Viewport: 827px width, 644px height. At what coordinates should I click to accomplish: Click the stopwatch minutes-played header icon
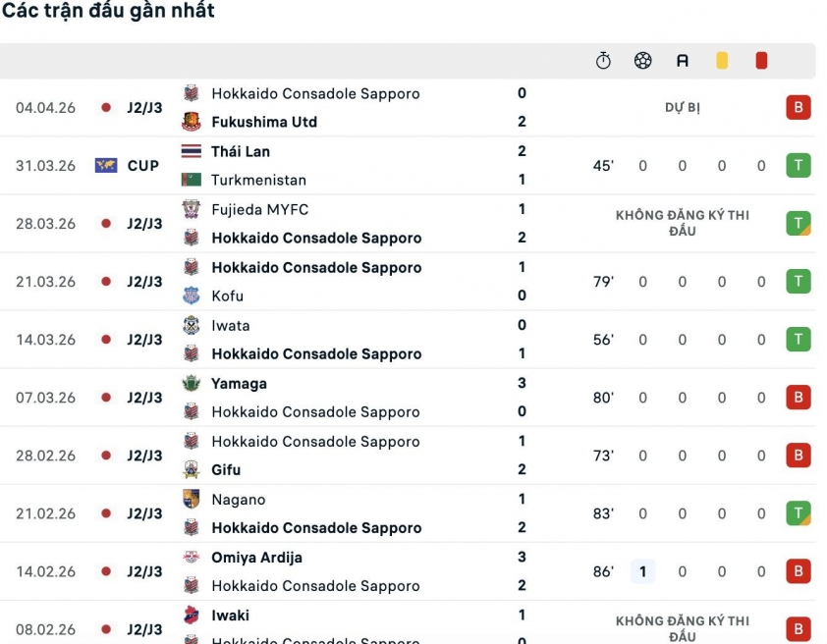tap(603, 61)
